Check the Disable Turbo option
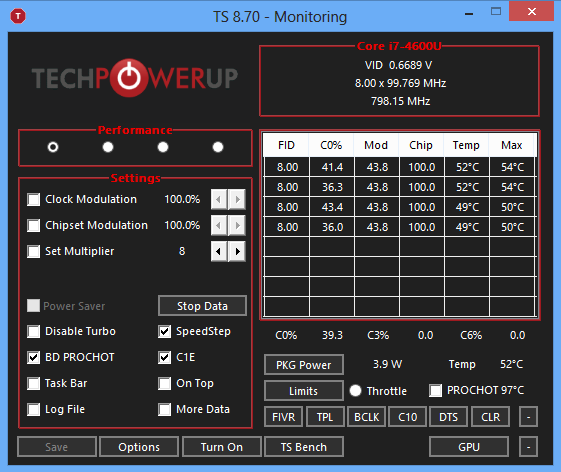Image resolution: width=561 pixels, height=472 pixels. 34,331
